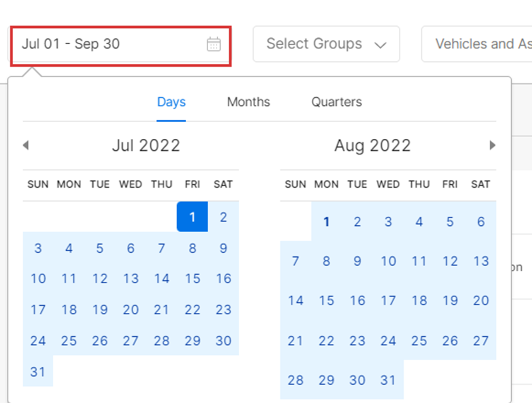The width and height of the screenshot is (532, 403).
Task: Open the Select Groups dropdown
Action: [x=326, y=44]
